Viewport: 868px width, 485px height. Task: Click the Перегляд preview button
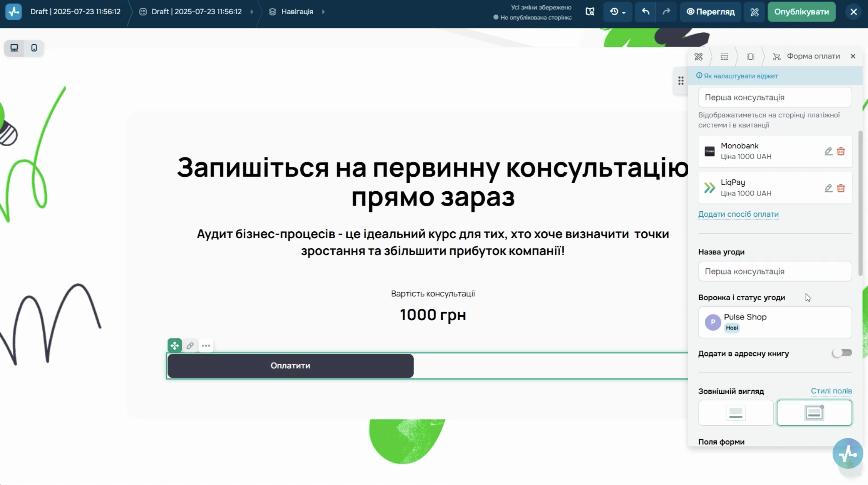(710, 12)
